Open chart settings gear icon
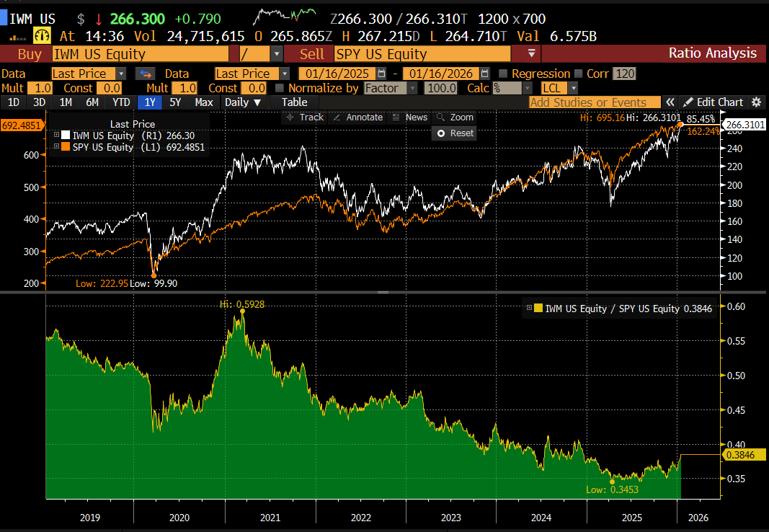The height and width of the screenshot is (532, 769). pos(757,102)
